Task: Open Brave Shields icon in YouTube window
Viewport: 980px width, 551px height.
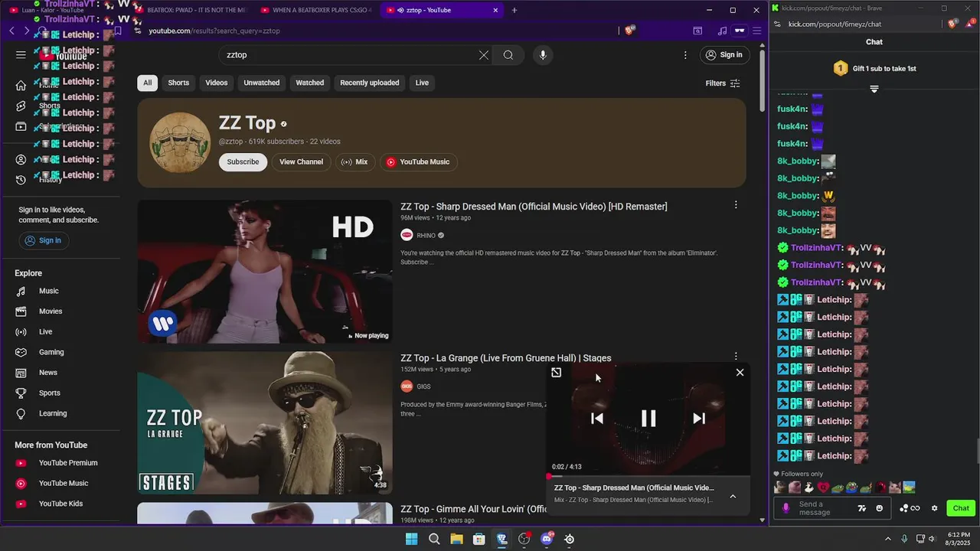Action: (x=629, y=31)
